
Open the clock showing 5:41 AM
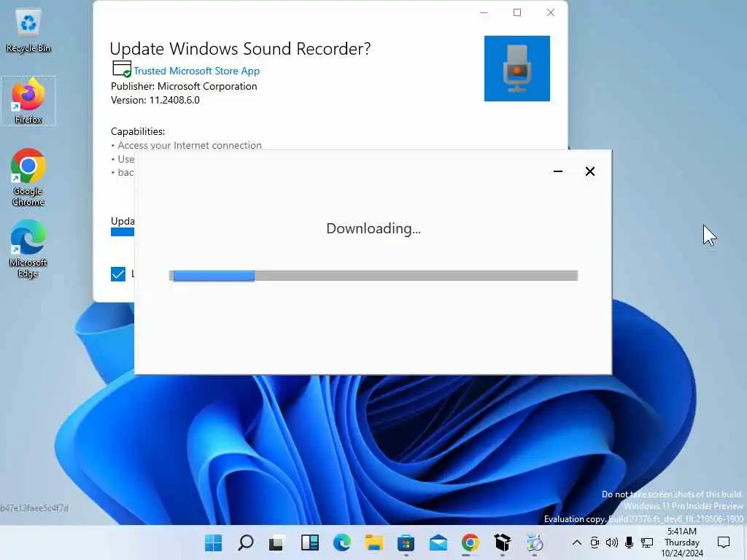(682, 542)
